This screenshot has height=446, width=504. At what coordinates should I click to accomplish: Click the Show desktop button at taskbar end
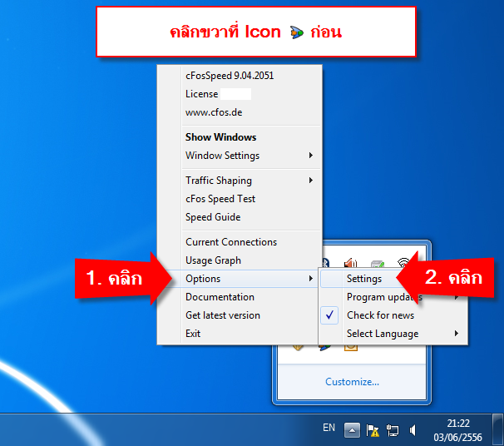498,429
